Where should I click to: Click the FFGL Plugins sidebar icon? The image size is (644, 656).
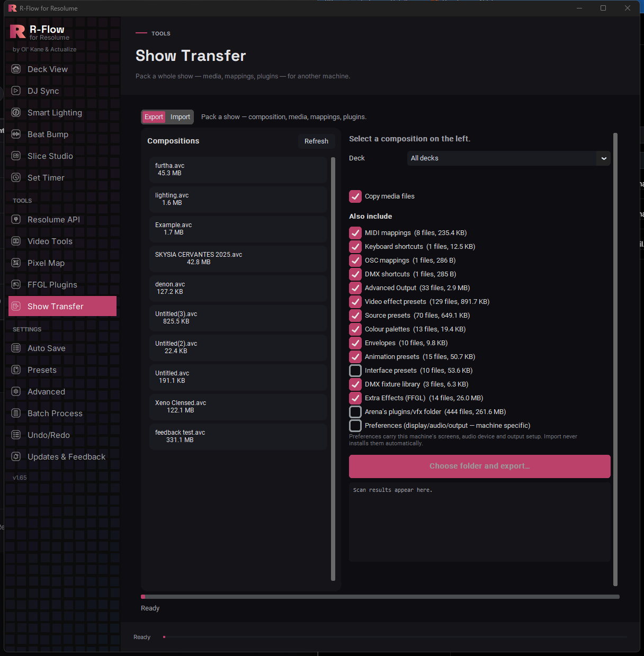pyautogui.click(x=16, y=284)
